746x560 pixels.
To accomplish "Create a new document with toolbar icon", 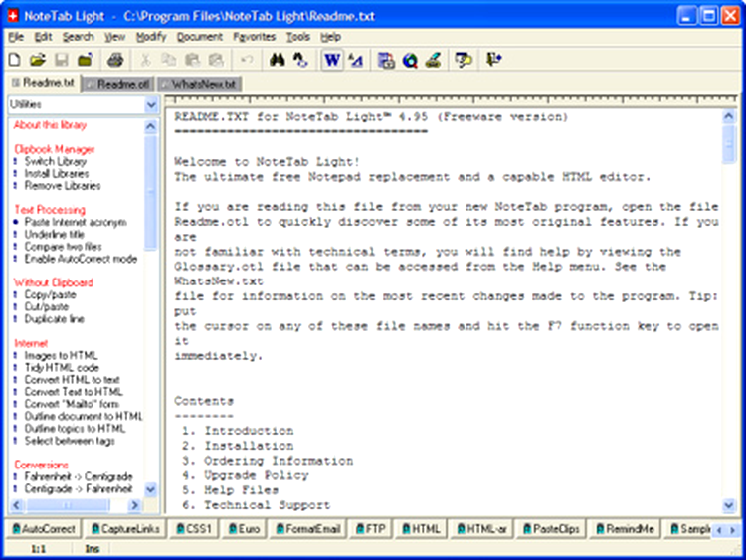I will 15,60.
